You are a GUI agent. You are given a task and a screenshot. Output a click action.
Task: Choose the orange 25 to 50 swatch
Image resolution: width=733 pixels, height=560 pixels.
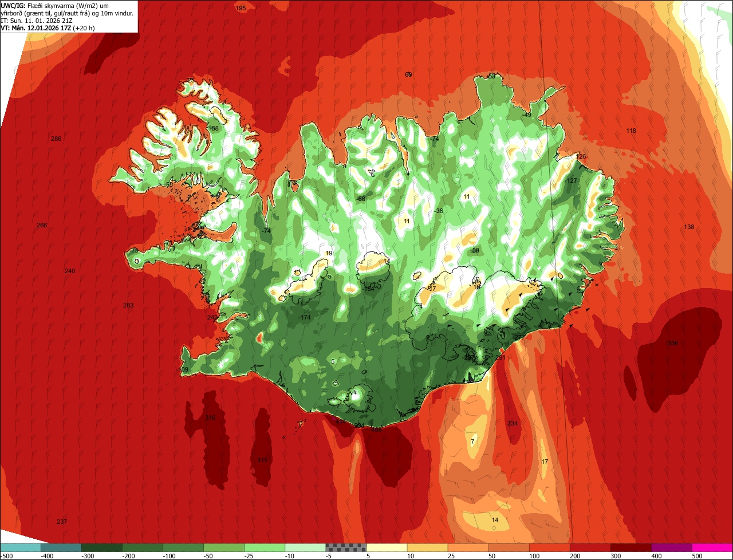coord(467,547)
